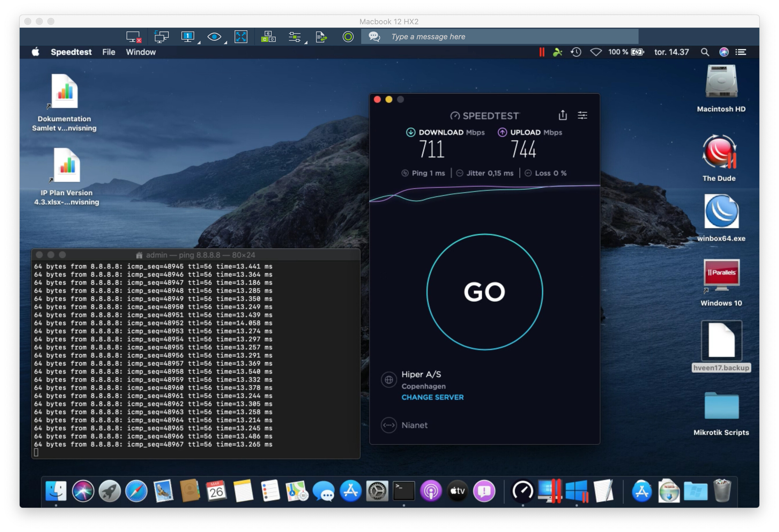Click the Ctrl-Alt-Del keys toolbar icon

pos(268,37)
